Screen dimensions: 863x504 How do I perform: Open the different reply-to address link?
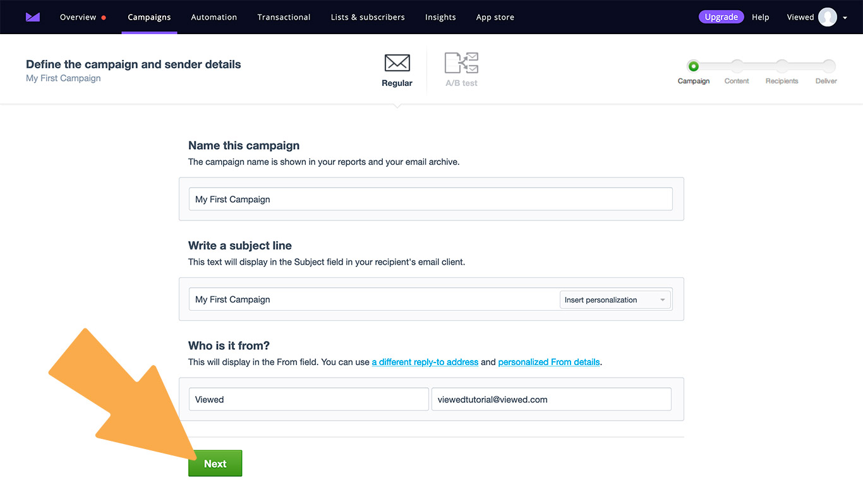click(425, 362)
